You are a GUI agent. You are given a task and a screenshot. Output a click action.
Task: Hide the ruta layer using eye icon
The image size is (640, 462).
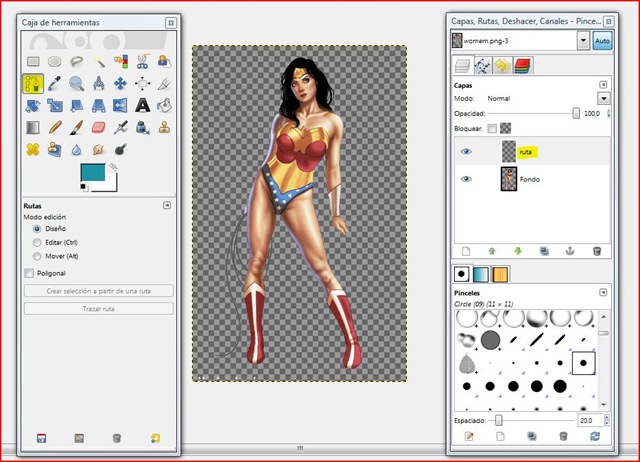click(x=466, y=151)
